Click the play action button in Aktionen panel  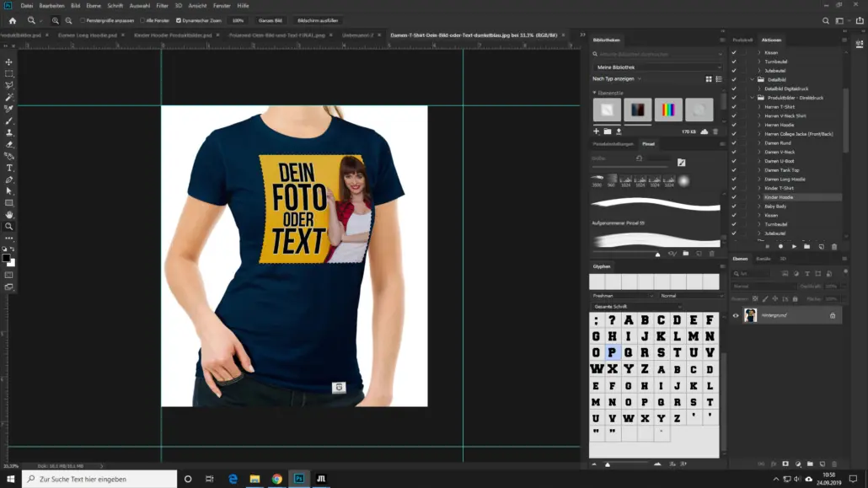pyautogui.click(x=794, y=246)
